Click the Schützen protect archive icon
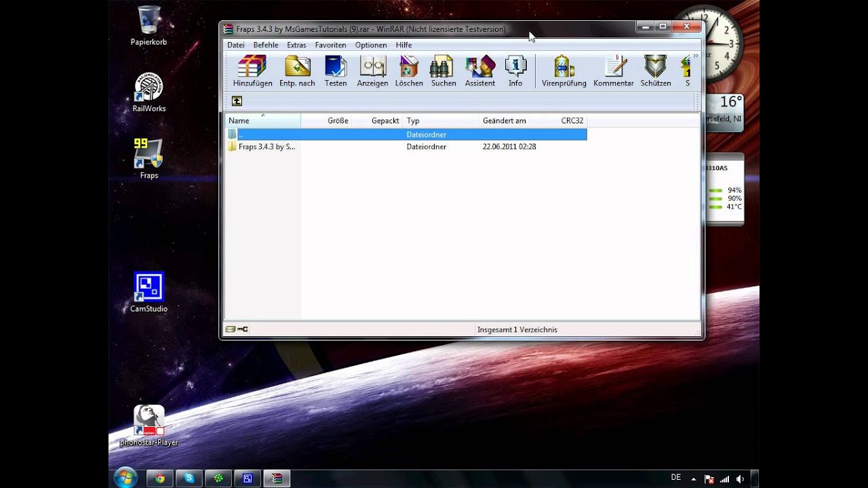Viewport: 868px width, 488px height. [x=656, y=71]
